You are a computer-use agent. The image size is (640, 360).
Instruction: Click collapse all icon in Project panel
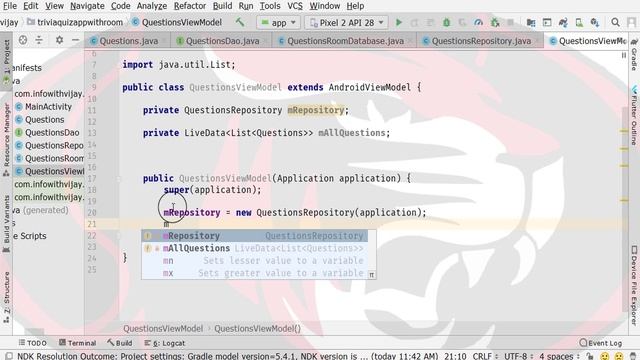39,40
